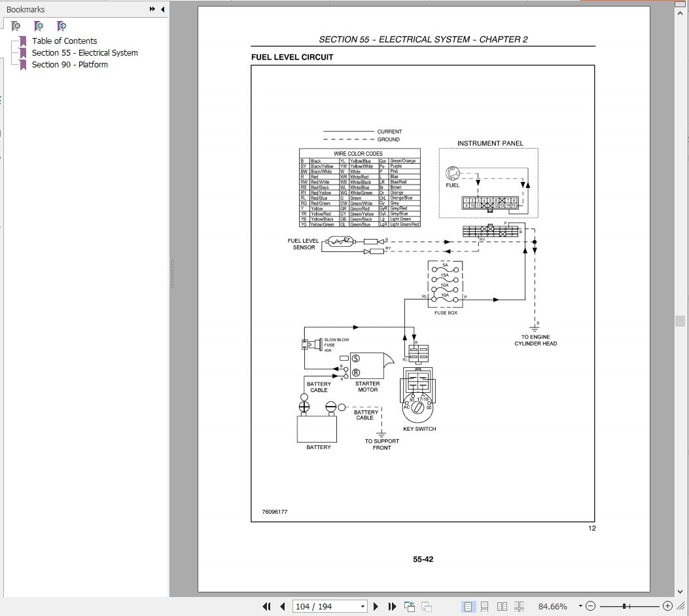The height and width of the screenshot is (616, 689).
Task: Click the Ensure Visibility bookmark icon
Action: 61,26
